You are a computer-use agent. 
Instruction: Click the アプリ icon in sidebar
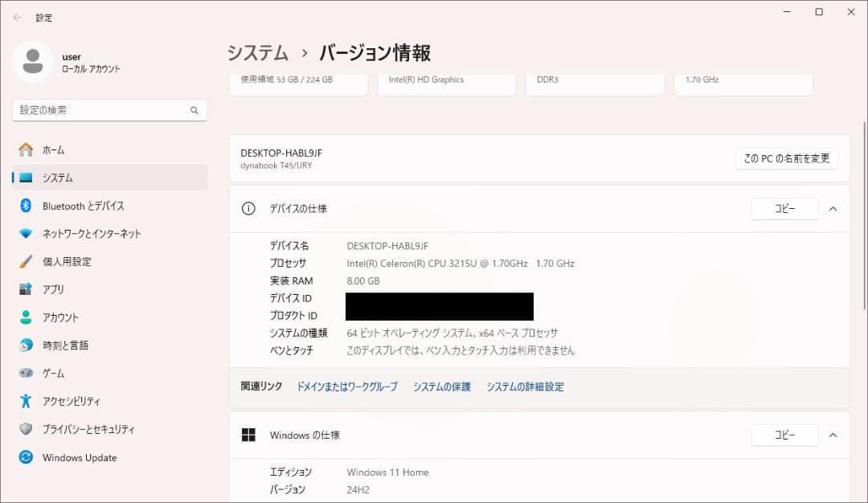click(26, 288)
